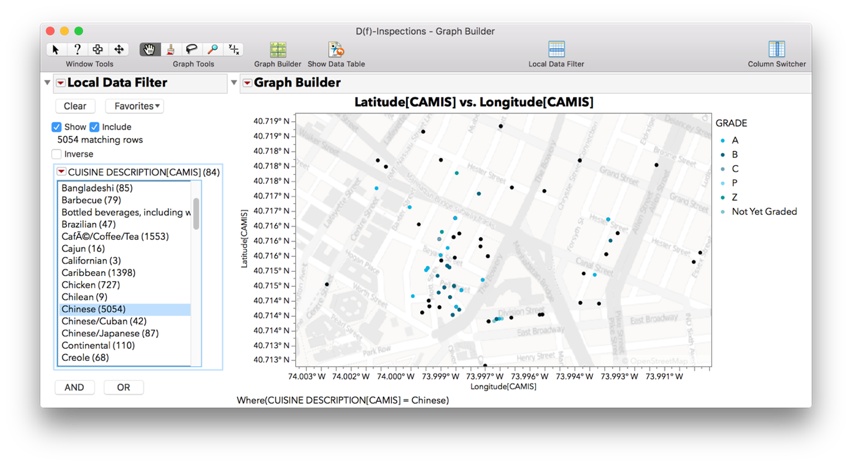Collapse the Local Data Filter panel
852x465 pixels.
pyautogui.click(x=47, y=83)
